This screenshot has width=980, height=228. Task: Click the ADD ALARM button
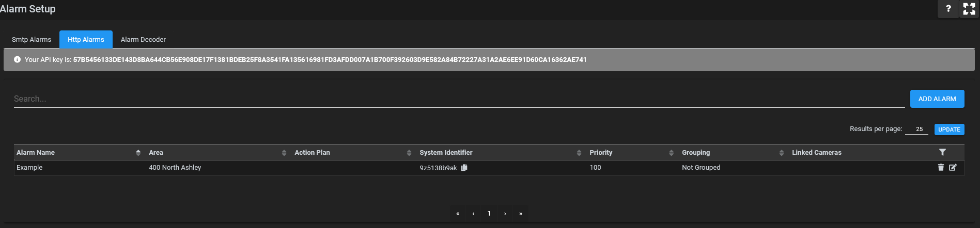[x=937, y=99]
